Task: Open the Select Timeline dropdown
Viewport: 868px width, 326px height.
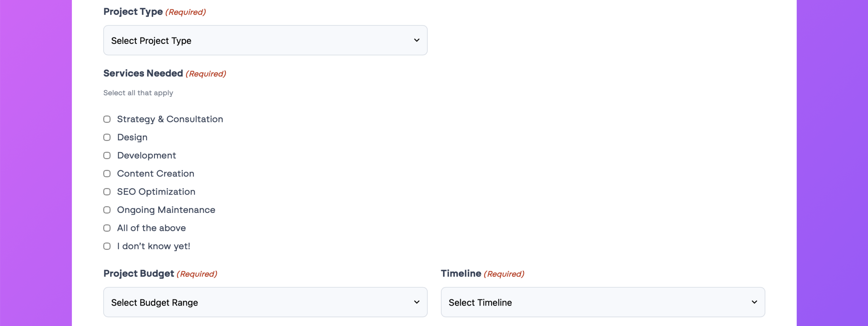Action: tap(602, 302)
